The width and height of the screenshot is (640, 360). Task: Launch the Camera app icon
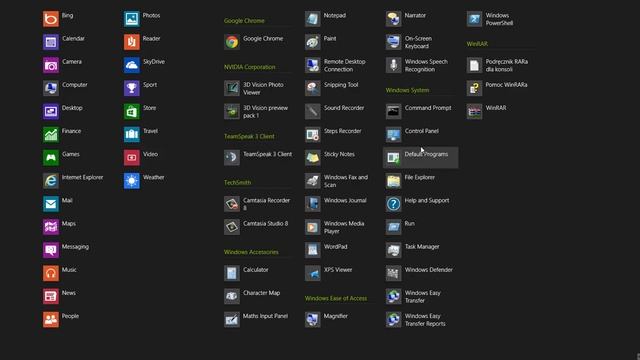coord(51,65)
